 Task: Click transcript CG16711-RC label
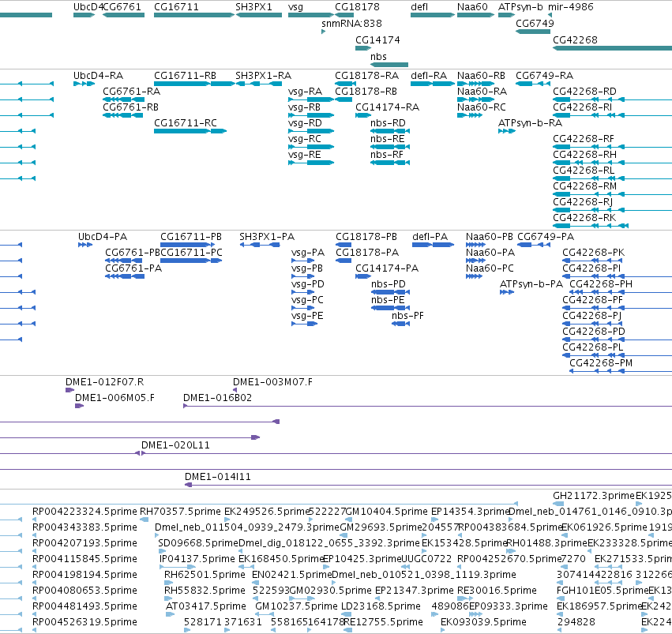[186, 123]
